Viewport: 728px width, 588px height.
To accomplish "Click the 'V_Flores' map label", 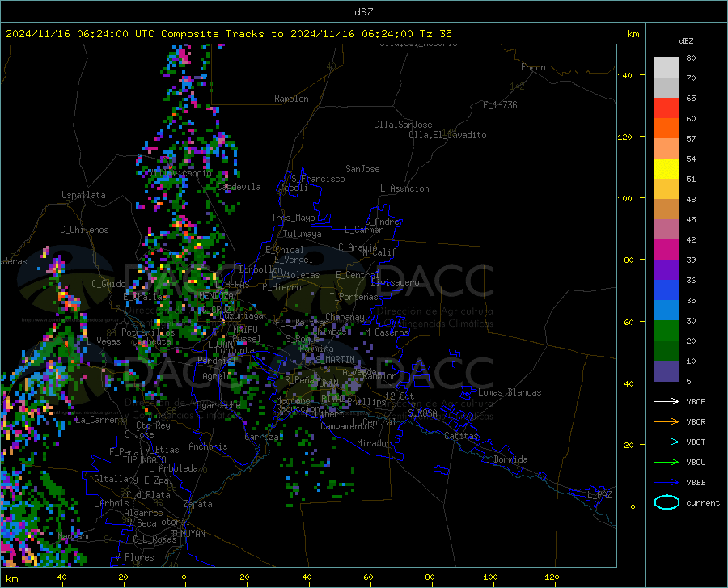I will [134, 557].
